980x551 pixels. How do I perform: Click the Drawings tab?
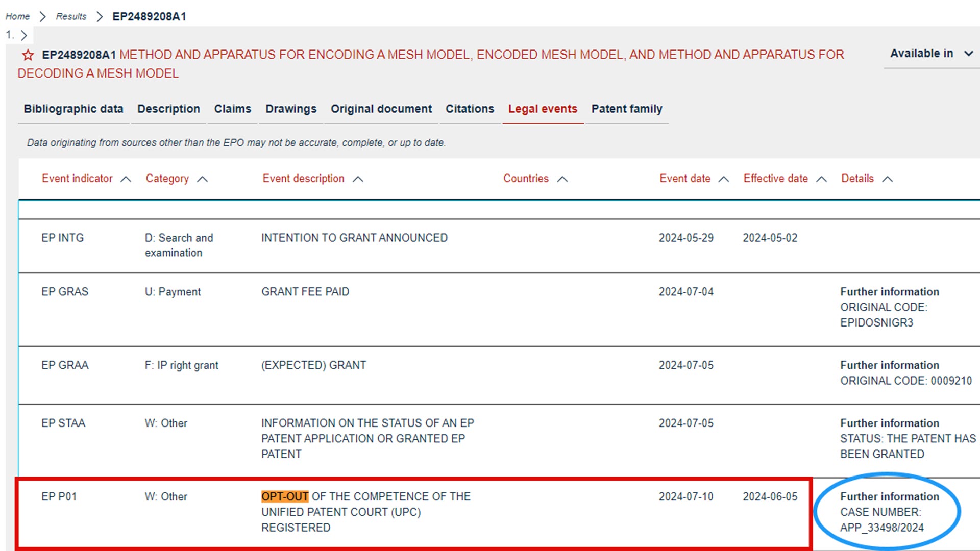pos(290,109)
